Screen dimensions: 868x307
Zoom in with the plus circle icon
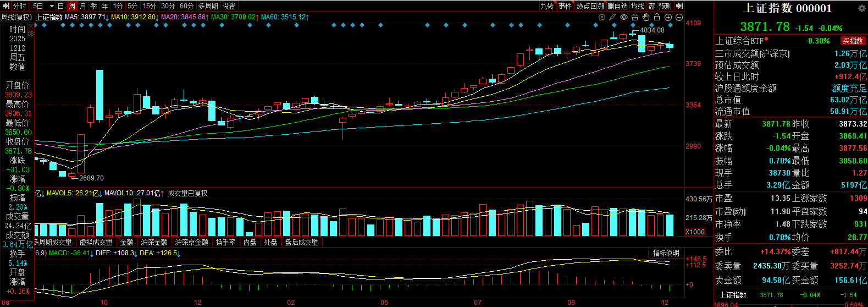point(668,18)
